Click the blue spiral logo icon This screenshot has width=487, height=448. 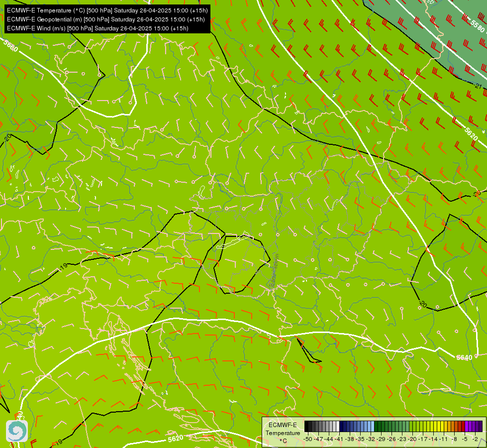(x=17, y=431)
